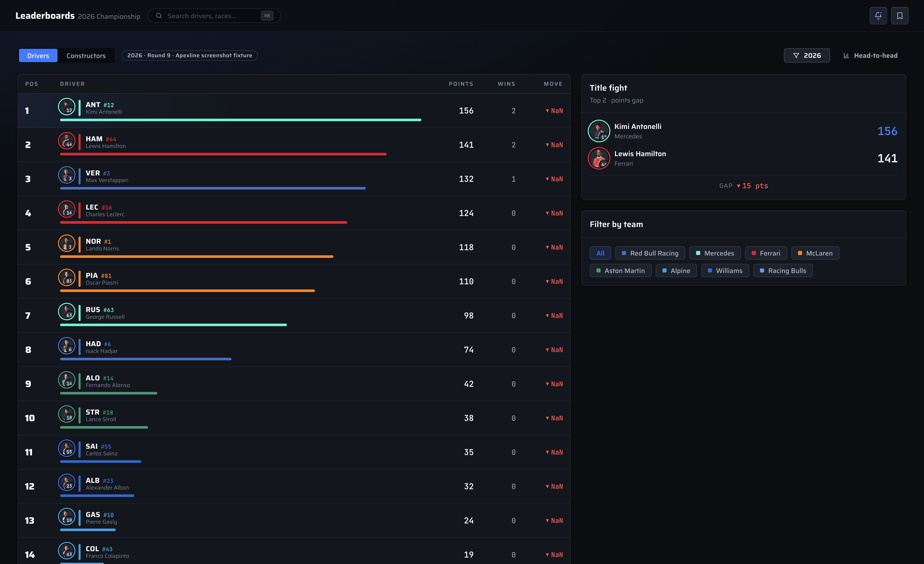Click the SAI #55 driver code
The width and height of the screenshot is (924, 564).
click(98, 446)
